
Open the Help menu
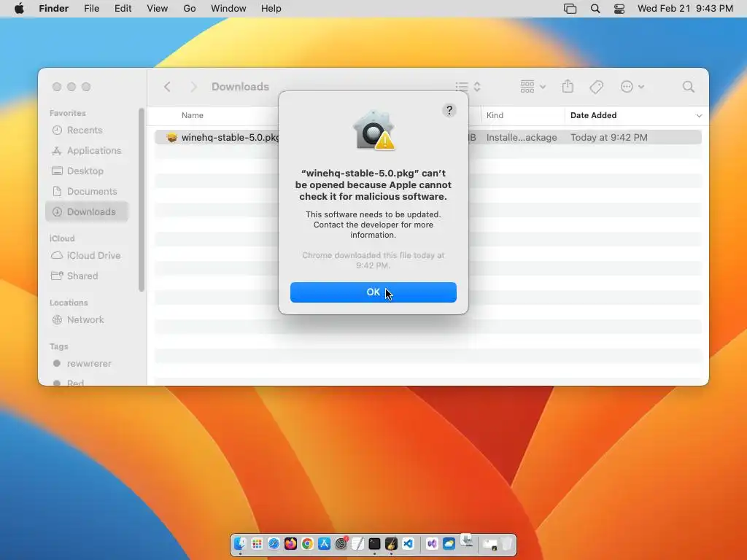(x=271, y=9)
